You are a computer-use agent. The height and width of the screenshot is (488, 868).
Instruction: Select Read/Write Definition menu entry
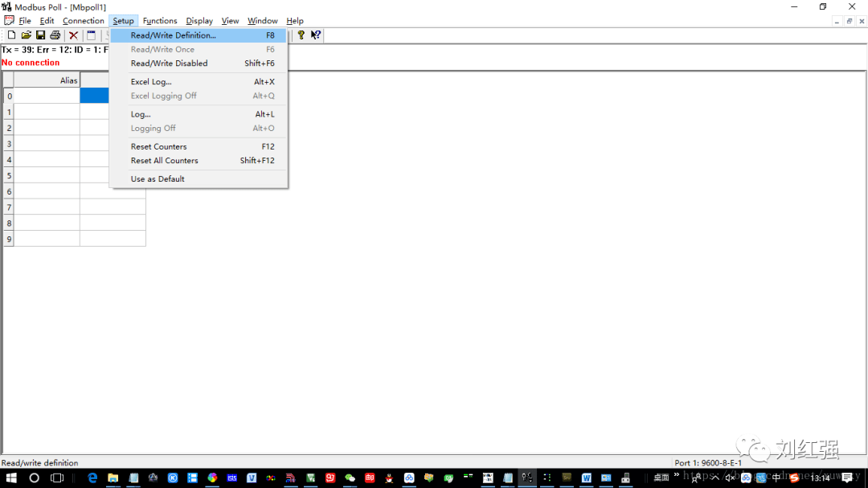174,35
